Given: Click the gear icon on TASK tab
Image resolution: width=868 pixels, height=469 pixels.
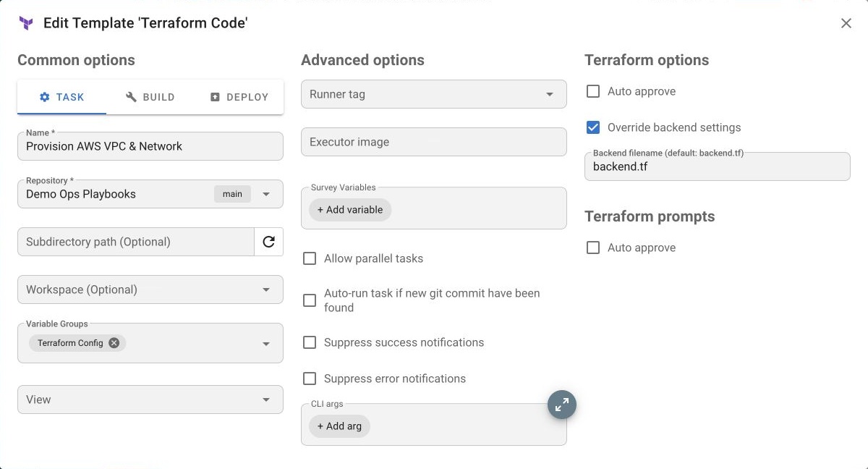Looking at the screenshot, I should pyautogui.click(x=45, y=97).
